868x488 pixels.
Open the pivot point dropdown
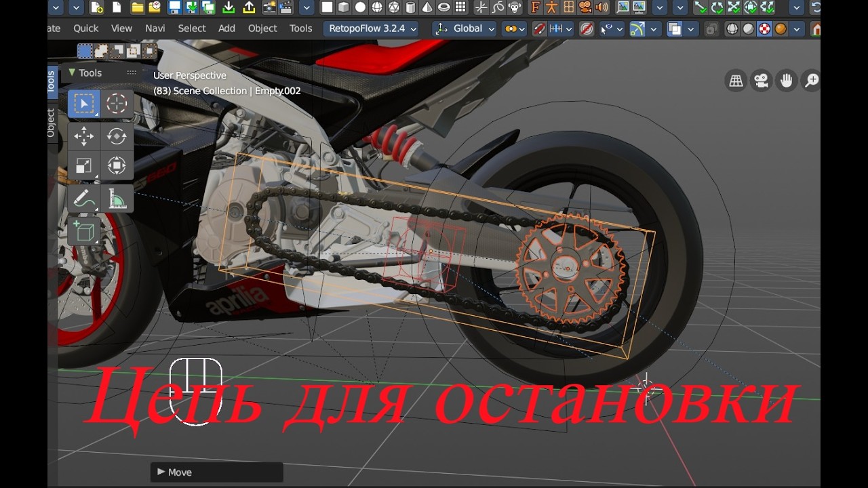point(514,28)
